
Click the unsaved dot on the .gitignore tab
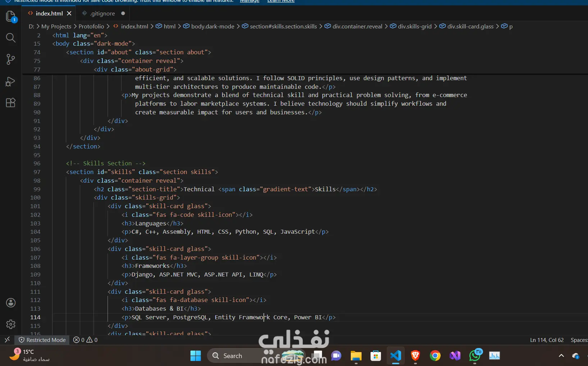[x=123, y=13]
